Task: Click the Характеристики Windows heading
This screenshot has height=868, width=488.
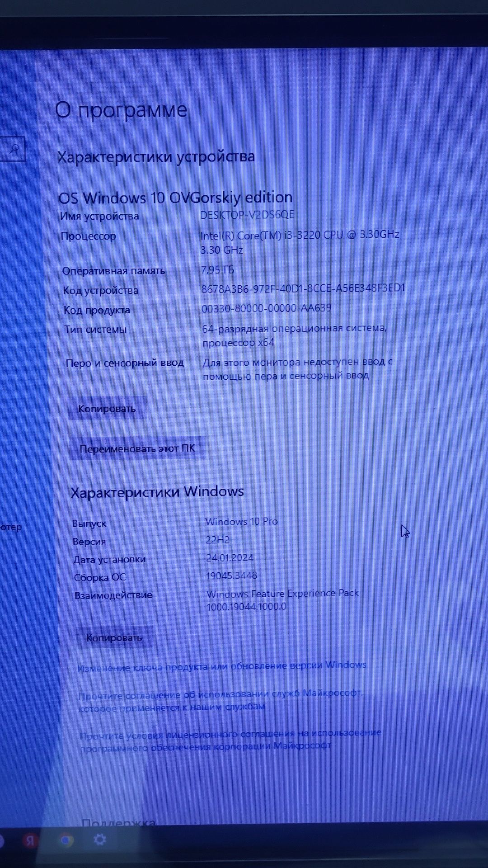Action: pyautogui.click(x=157, y=492)
